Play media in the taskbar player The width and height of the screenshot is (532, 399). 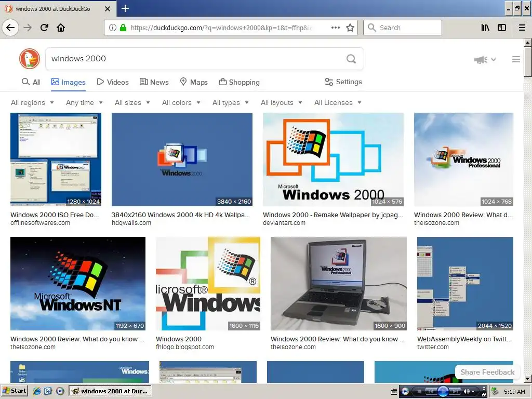pyautogui.click(x=443, y=391)
